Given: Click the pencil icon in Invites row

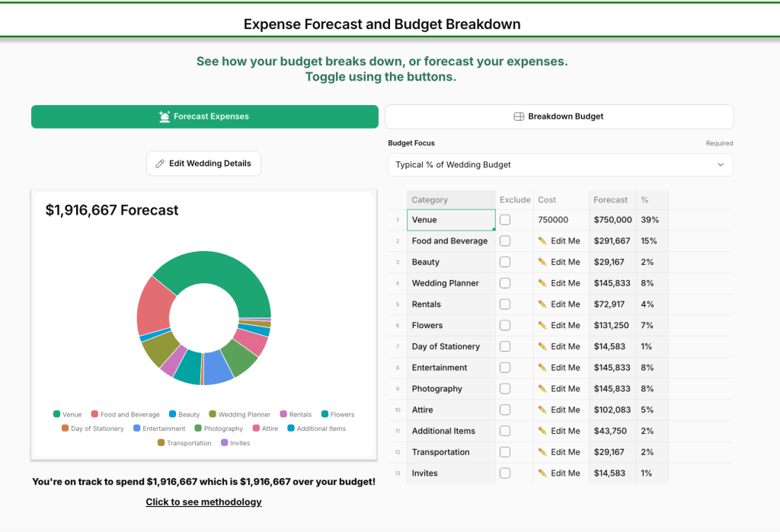Looking at the screenshot, I should point(542,473).
